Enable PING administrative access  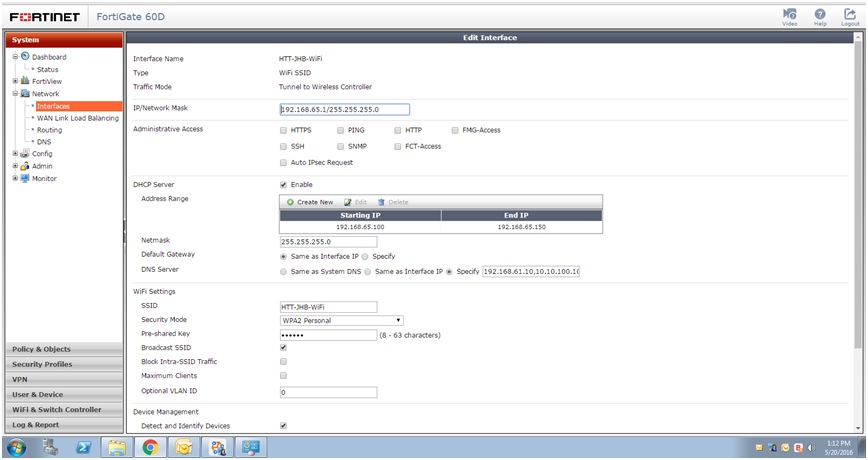point(340,130)
